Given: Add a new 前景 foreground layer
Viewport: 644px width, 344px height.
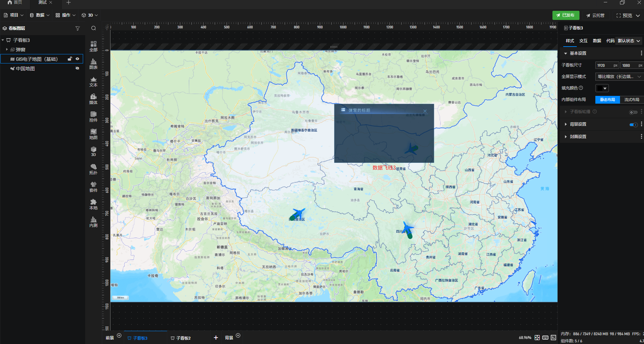Looking at the screenshot, I should 119,335.
